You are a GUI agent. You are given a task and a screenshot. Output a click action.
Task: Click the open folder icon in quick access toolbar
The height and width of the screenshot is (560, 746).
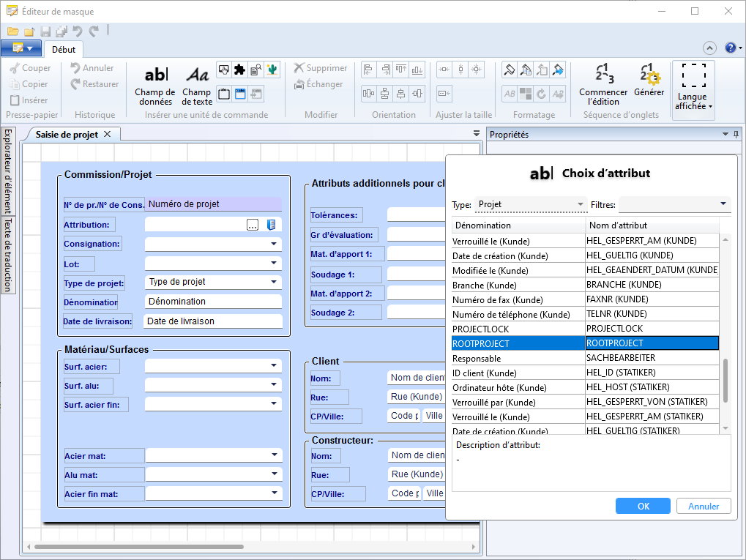(x=13, y=31)
